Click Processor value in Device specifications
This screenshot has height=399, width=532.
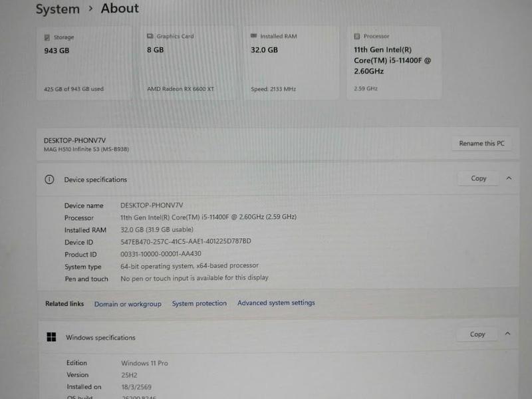click(208, 217)
